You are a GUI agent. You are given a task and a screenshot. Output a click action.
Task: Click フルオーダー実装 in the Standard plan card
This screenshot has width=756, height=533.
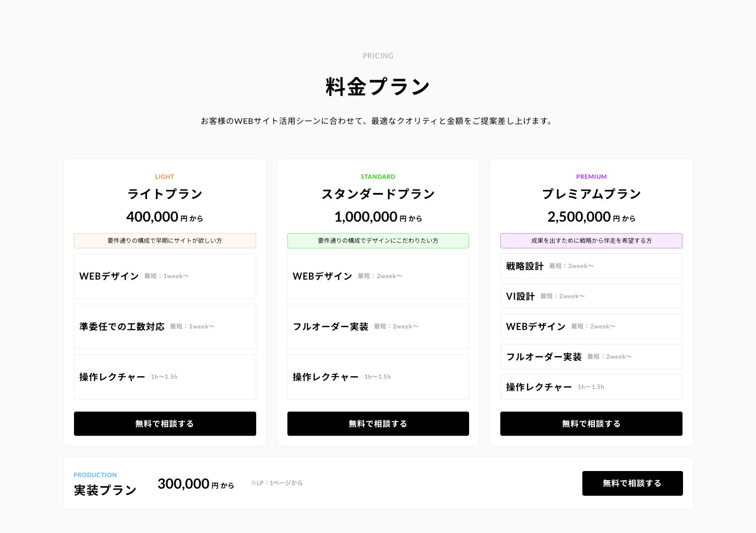[x=378, y=326]
